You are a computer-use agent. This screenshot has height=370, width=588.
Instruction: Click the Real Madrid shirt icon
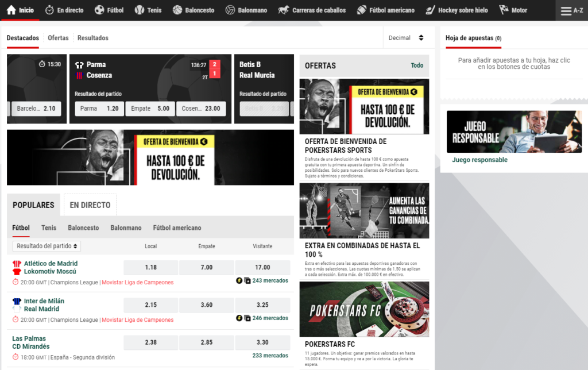pos(17,309)
